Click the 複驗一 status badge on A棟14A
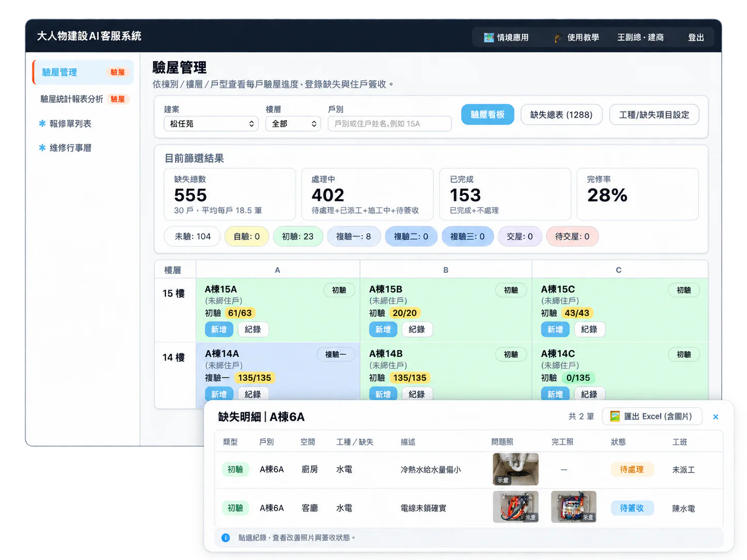 pos(336,354)
